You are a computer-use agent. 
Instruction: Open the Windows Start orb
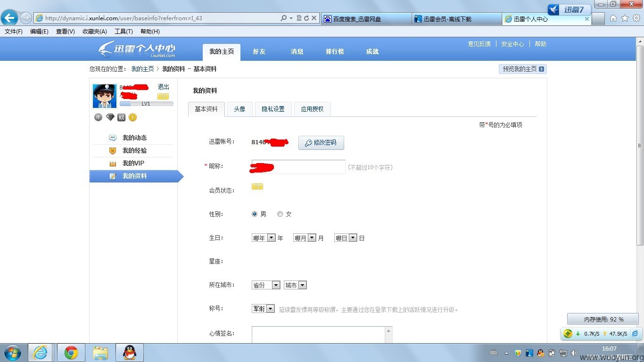coord(13,353)
